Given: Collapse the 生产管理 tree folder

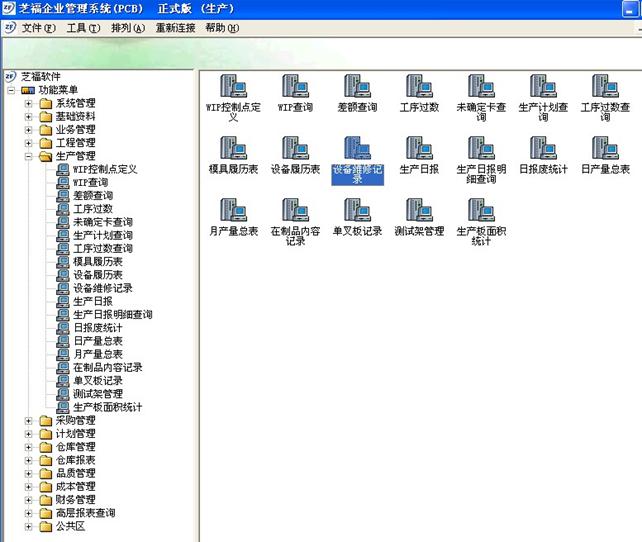Looking at the screenshot, I should (29, 156).
